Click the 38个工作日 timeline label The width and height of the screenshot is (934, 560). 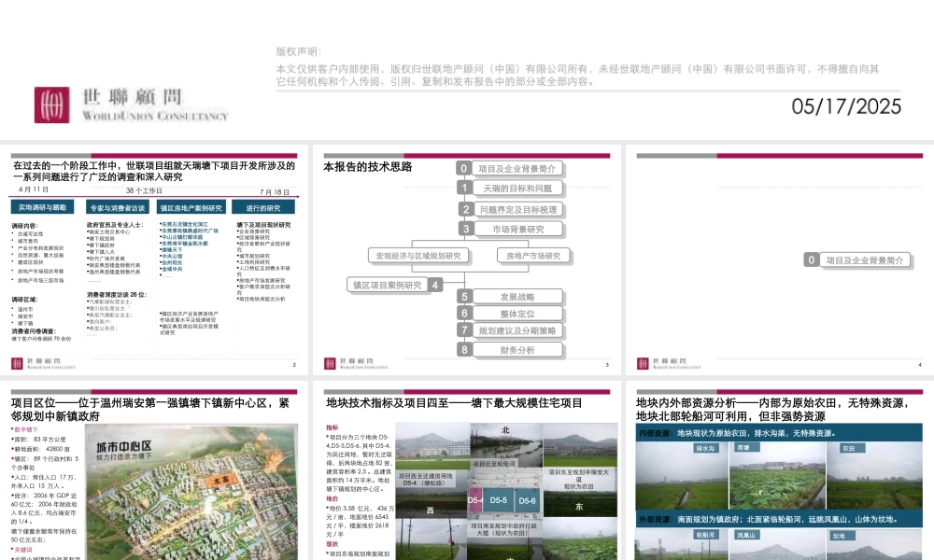(144, 191)
